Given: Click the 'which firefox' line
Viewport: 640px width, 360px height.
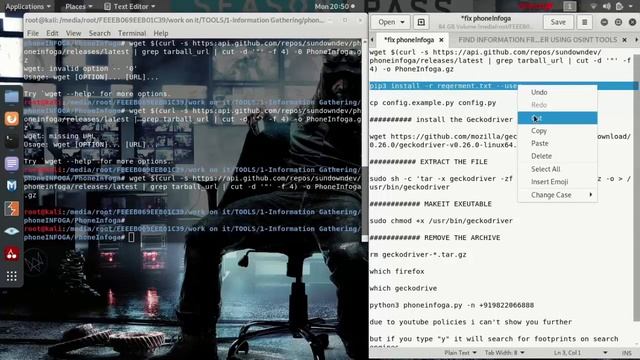Looking at the screenshot, I should click(397, 271).
